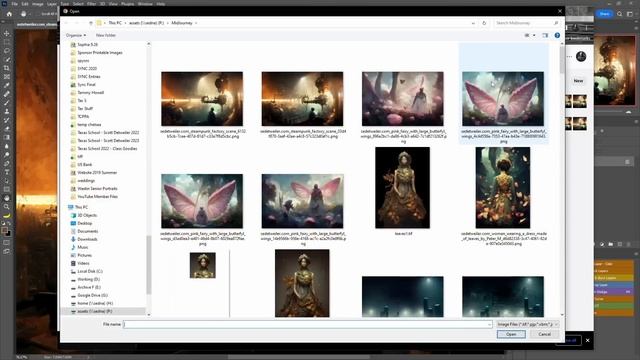Select the Eyedropper tool in Photoshop
The height and width of the screenshot is (360, 640).
pos(7,85)
